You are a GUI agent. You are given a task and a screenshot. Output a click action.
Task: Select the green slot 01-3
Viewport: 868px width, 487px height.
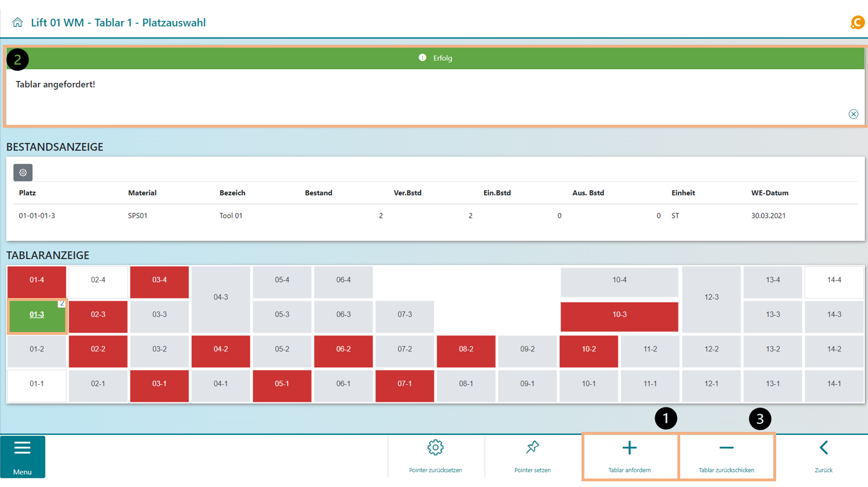(x=37, y=315)
